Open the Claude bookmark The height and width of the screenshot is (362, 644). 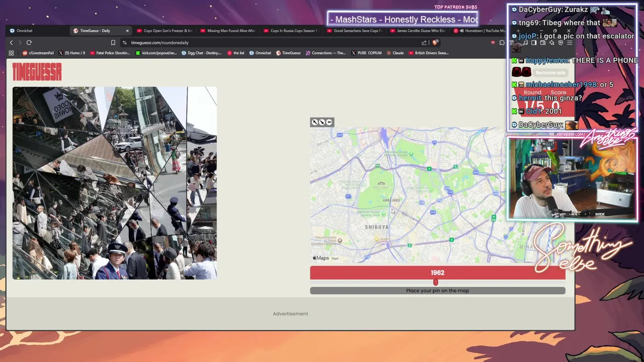[x=395, y=53]
